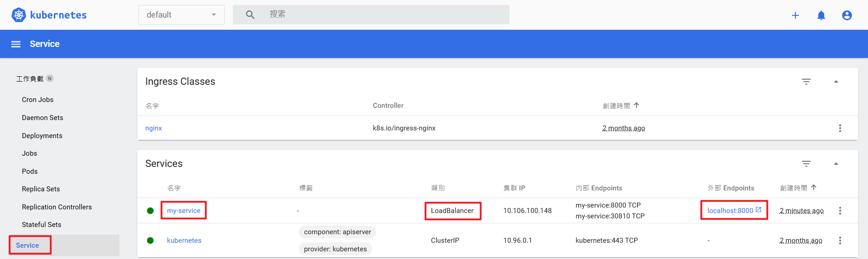Open Stateful Sets in the sidebar
The width and height of the screenshot is (868, 259).
(x=42, y=225)
